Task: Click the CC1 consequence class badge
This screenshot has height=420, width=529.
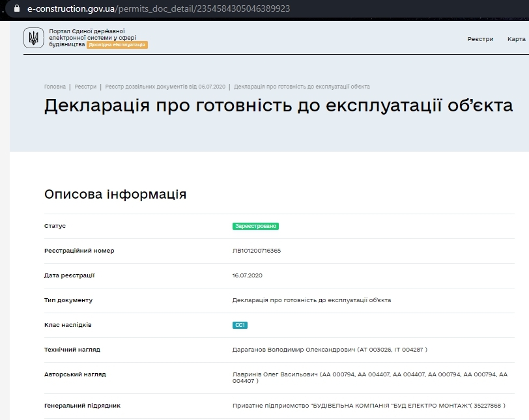Action: [240, 325]
